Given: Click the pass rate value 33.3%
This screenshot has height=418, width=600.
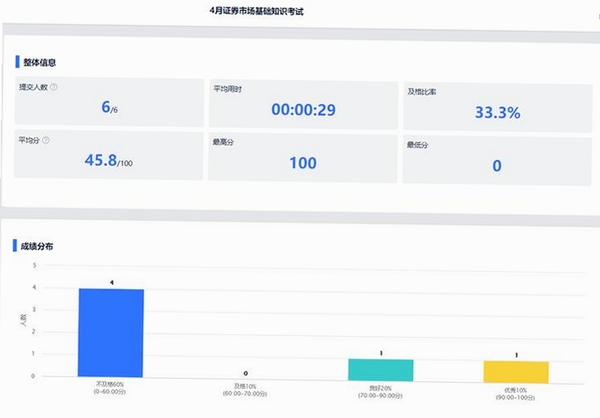Looking at the screenshot, I should click(x=497, y=113).
